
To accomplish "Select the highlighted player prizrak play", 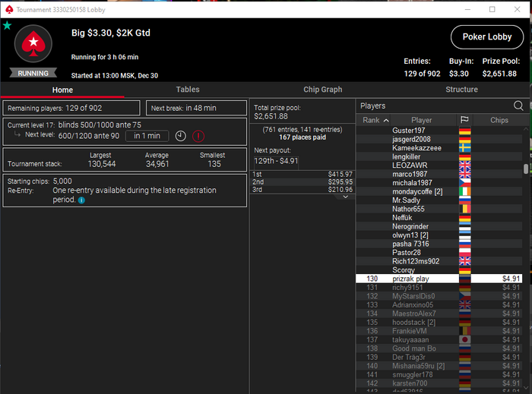I will pos(439,279).
